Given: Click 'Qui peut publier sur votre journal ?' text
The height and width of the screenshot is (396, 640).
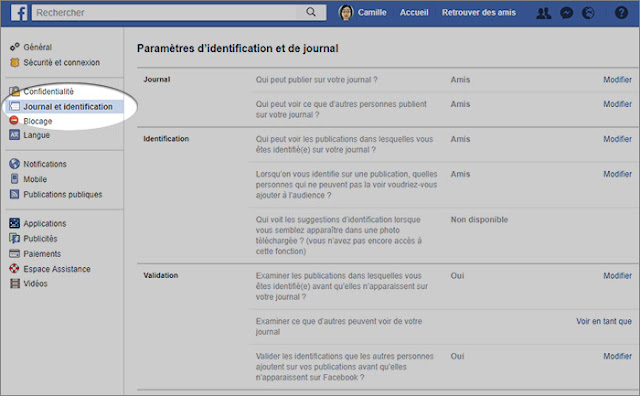Looking at the screenshot, I should tap(316, 80).
